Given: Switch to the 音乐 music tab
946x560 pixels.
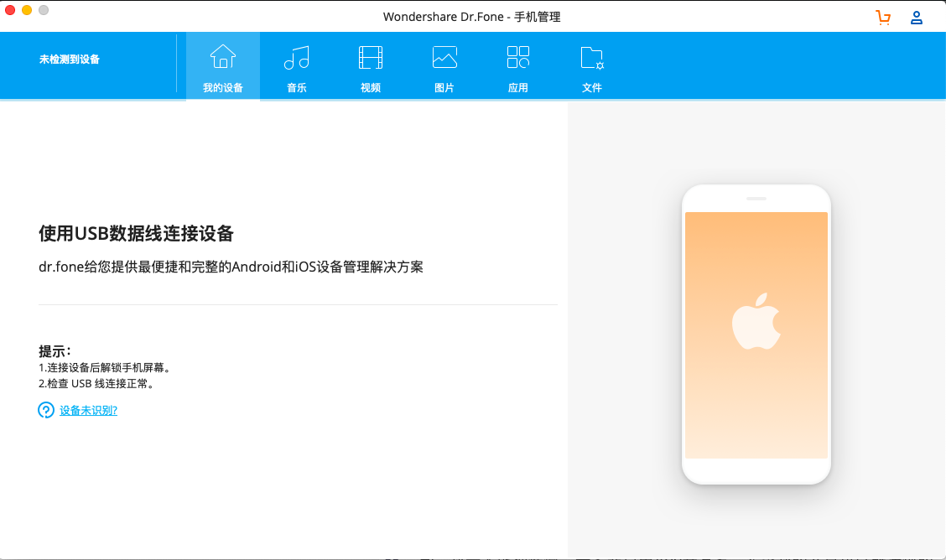Looking at the screenshot, I should tap(297, 66).
